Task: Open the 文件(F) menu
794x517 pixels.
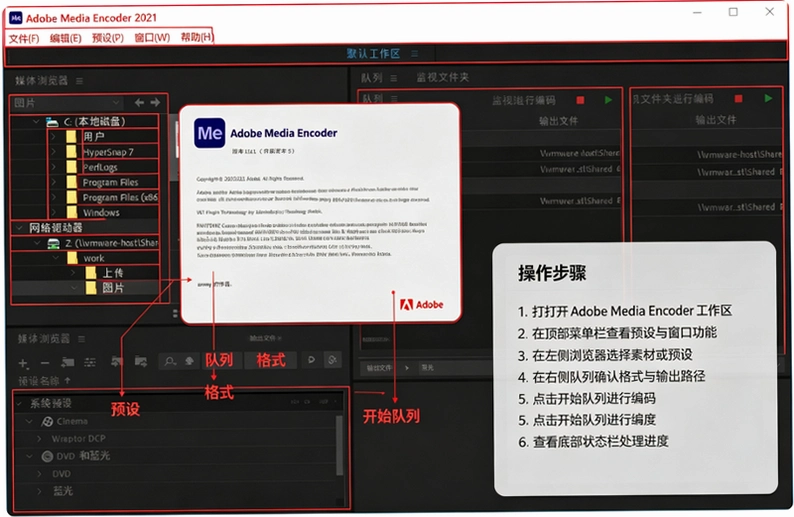Action: click(x=24, y=38)
